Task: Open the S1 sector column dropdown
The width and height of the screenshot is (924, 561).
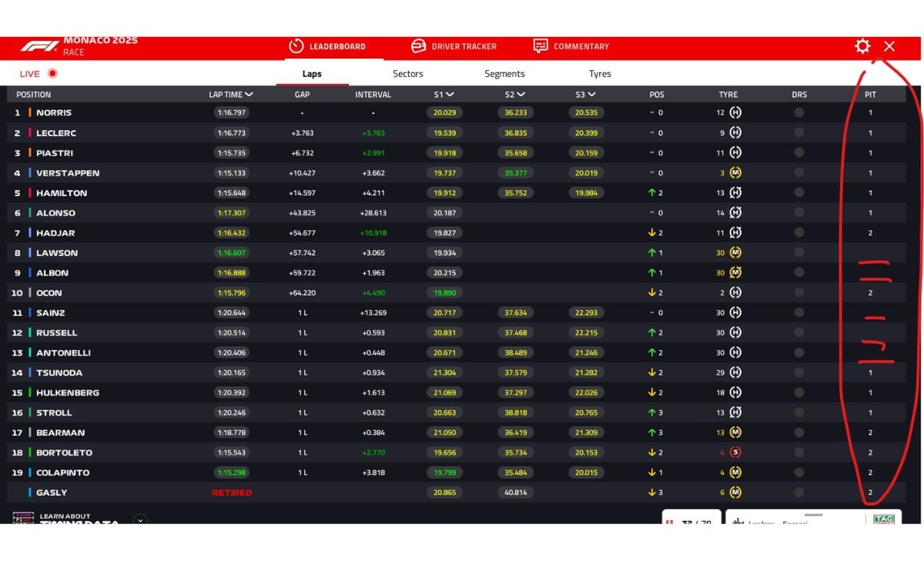Action: tap(450, 95)
